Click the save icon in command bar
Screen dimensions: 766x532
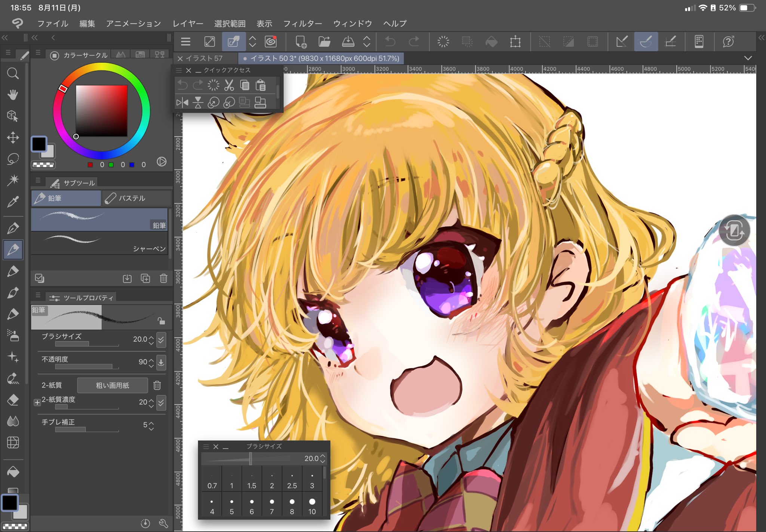point(348,41)
